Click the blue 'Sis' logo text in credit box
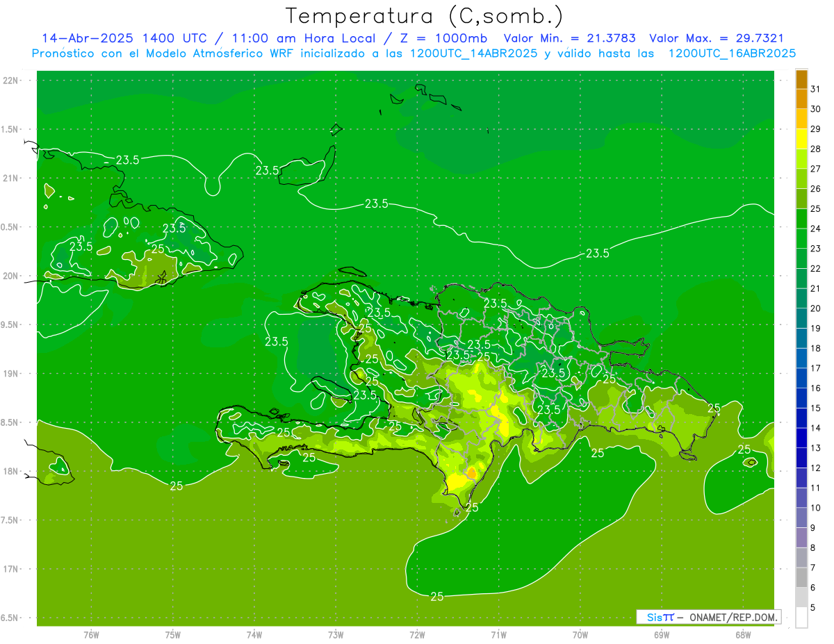Image resolution: width=834 pixels, height=644 pixels. coord(653,617)
